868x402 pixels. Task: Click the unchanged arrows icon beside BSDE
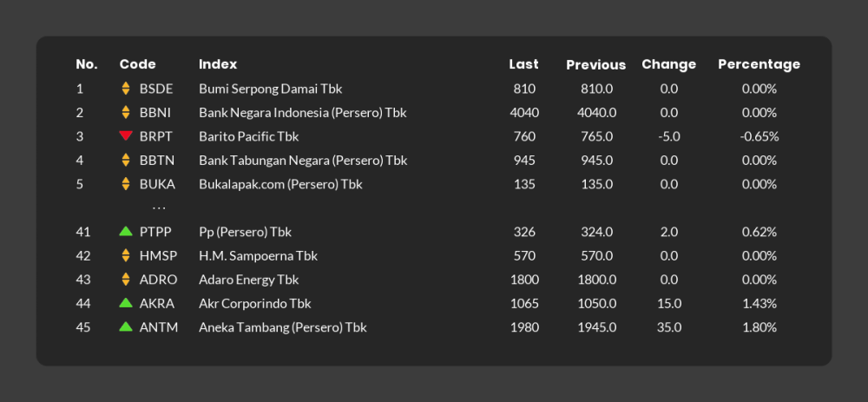[x=126, y=89]
